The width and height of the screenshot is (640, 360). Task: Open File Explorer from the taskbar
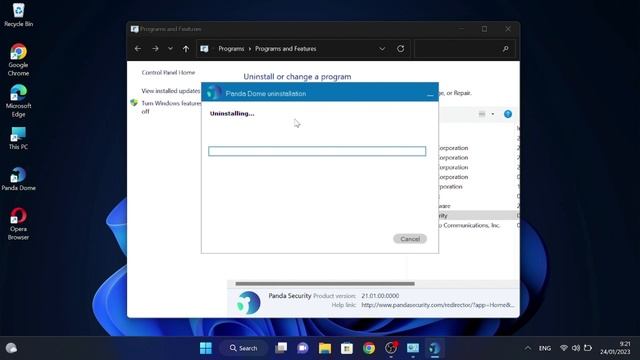325,348
